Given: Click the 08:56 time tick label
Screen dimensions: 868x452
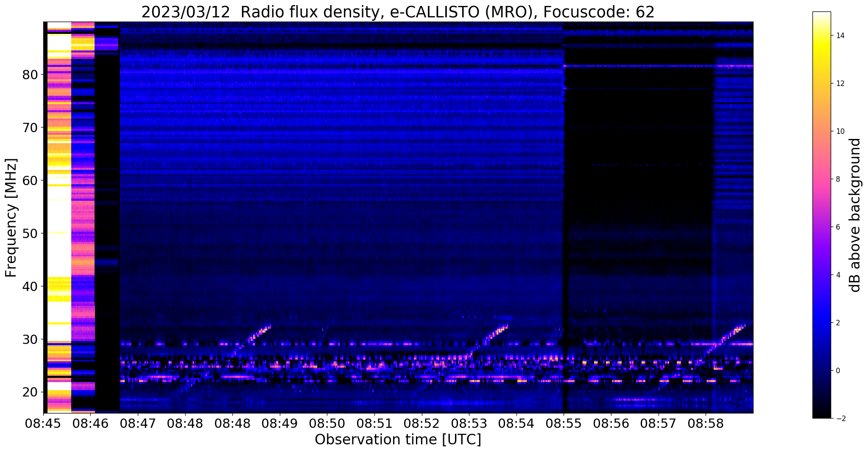Looking at the screenshot, I should tap(611, 424).
